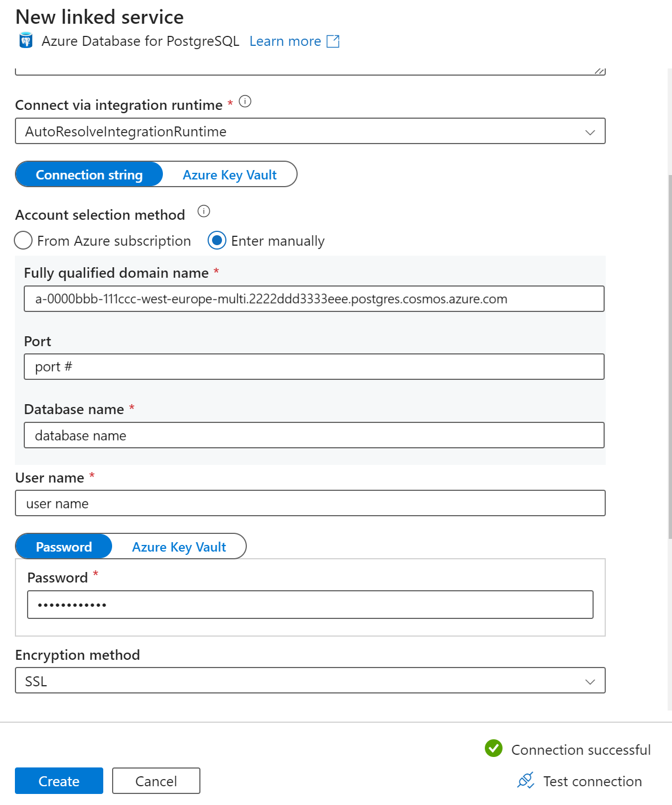672x805 pixels.
Task: Click the green Connection successful checkmark icon
Action: tap(493, 749)
